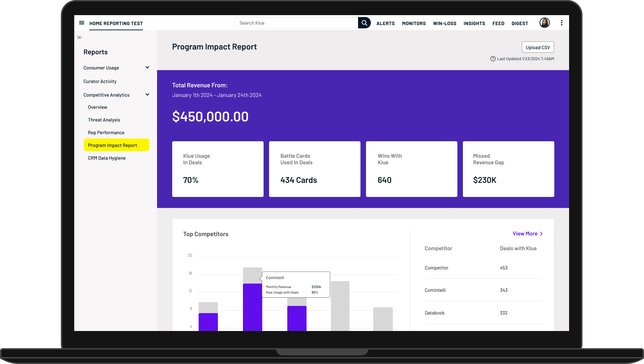Click the Upload CSV button
This screenshot has width=644, height=364.
(538, 47)
